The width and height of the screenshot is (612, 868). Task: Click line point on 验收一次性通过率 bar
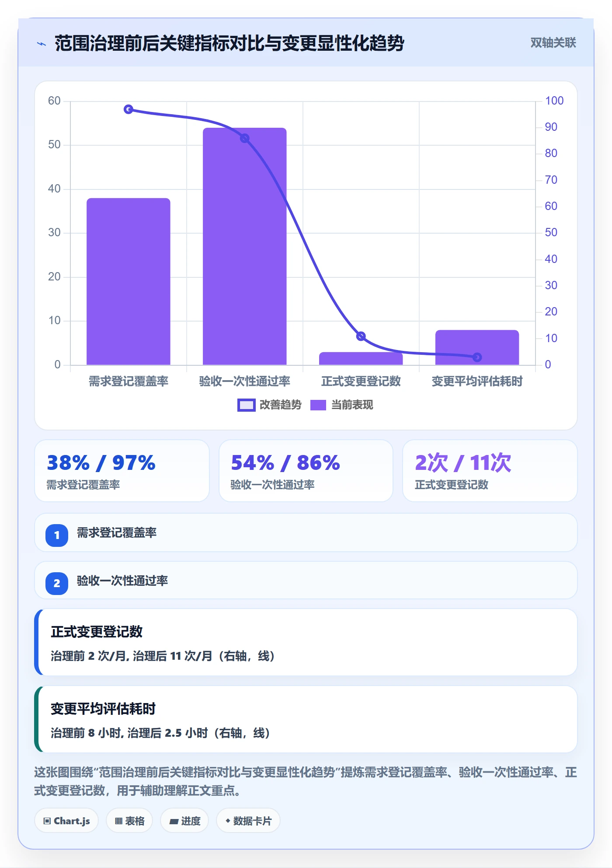tap(245, 138)
